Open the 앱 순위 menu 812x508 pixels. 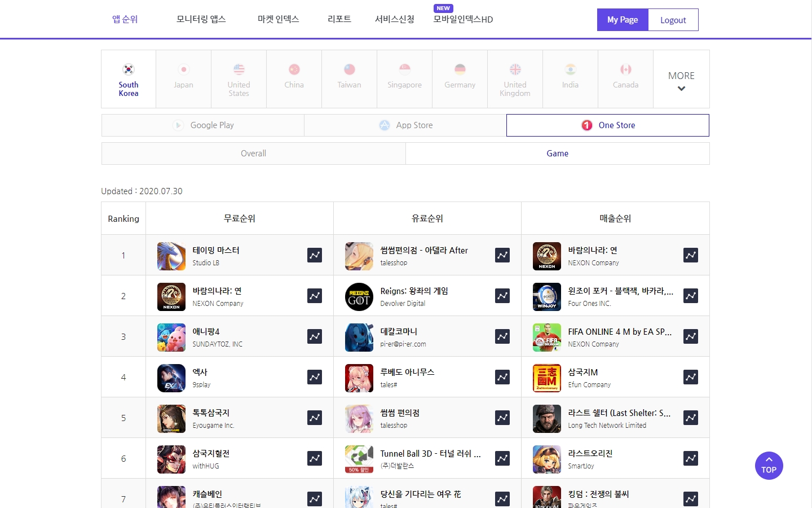point(125,19)
